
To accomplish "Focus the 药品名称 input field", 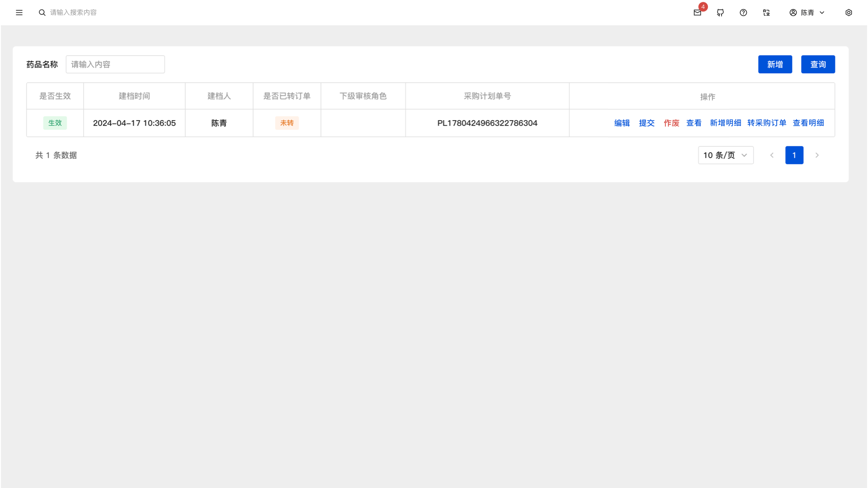I will pyautogui.click(x=115, y=64).
